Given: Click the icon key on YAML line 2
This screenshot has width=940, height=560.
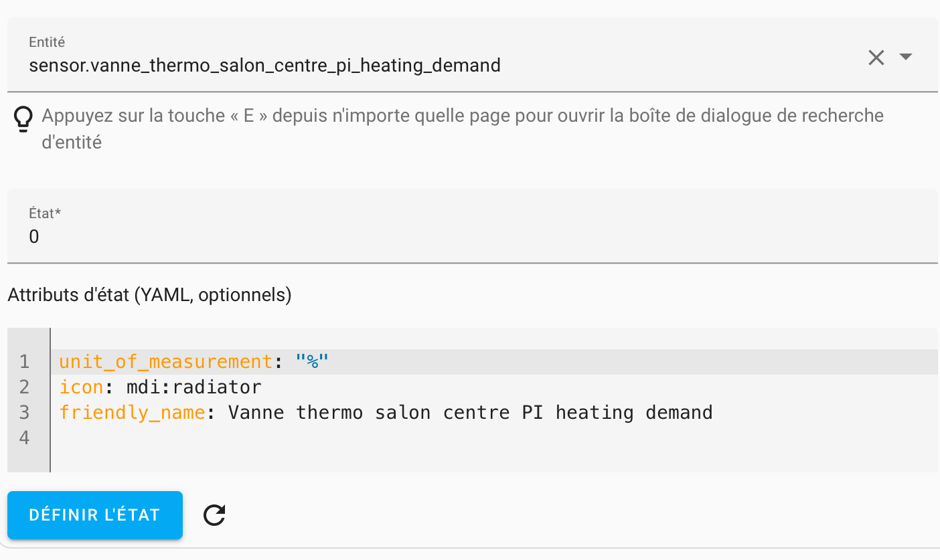Looking at the screenshot, I should (81, 387).
